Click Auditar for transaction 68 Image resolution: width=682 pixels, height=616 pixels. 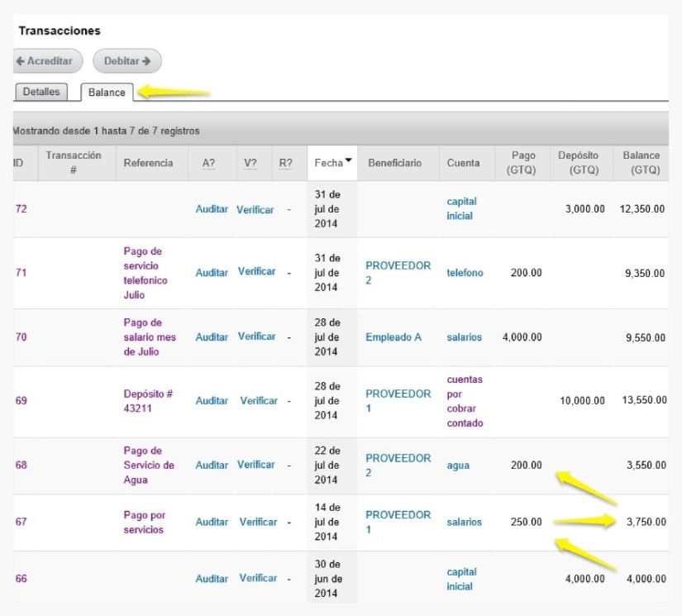pos(212,465)
